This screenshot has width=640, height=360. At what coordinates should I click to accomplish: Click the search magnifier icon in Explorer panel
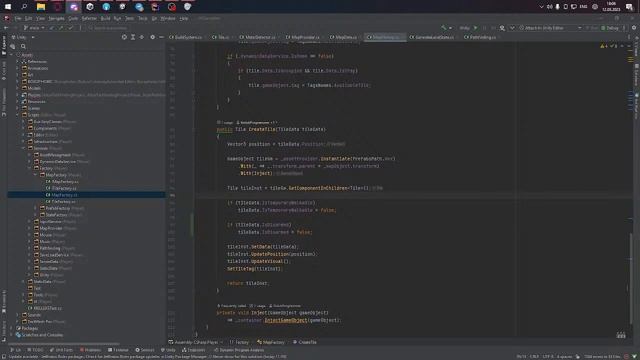click(23, 47)
